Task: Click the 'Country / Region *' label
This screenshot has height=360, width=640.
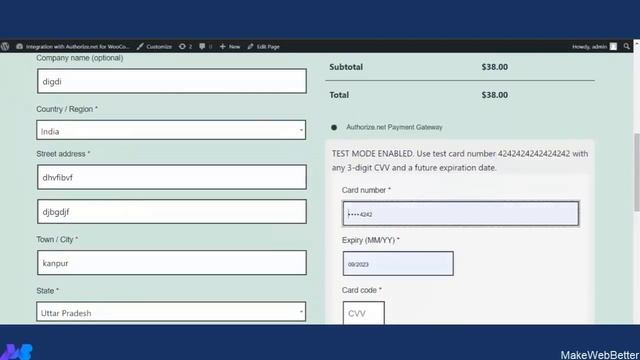Action: pyautogui.click(x=67, y=109)
